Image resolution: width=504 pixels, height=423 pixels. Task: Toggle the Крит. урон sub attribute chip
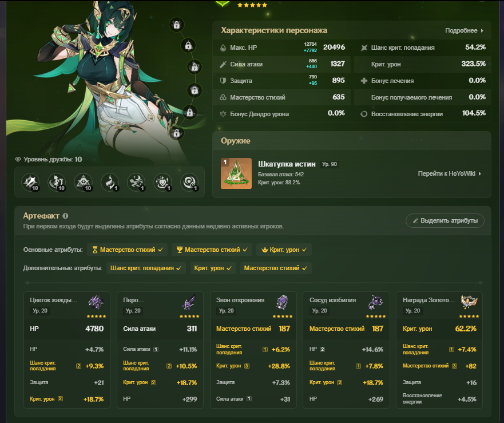point(213,268)
